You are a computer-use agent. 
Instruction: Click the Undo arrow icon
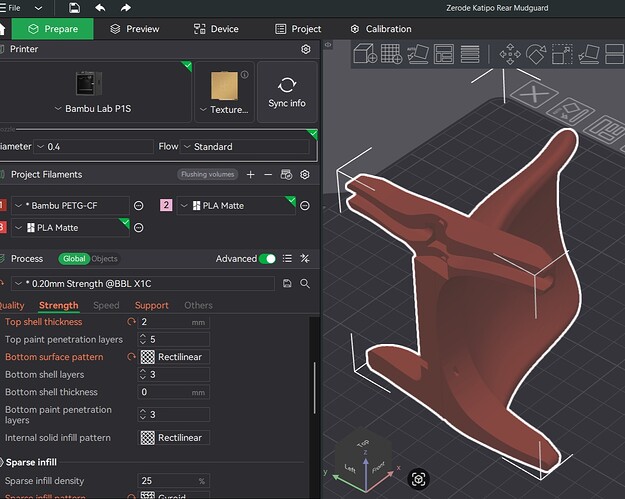click(x=100, y=8)
